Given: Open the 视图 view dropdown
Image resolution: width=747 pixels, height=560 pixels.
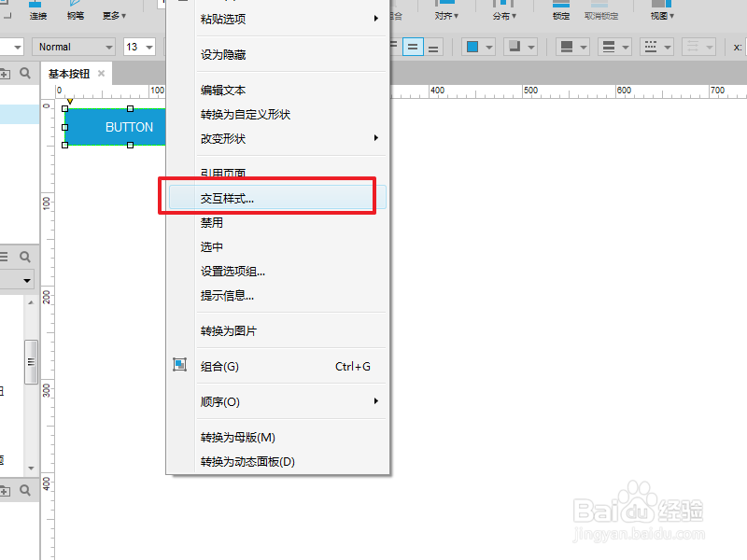Looking at the screenshot, I should coord(662,10).
